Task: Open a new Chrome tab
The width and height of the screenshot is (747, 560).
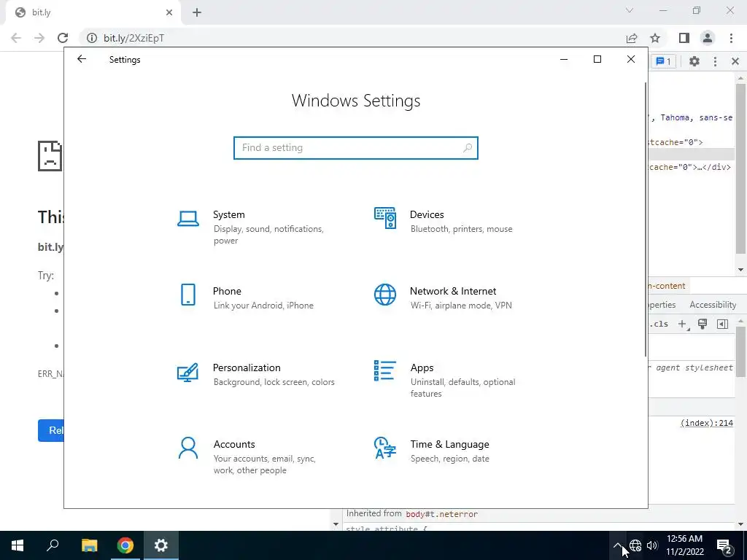Action: [x=197, y=12]
